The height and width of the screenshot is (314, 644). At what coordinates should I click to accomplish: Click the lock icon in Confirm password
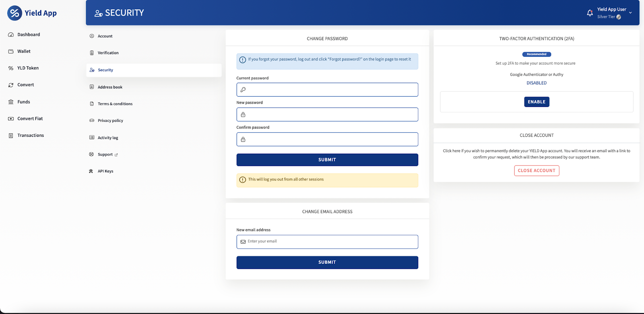pyautogui.click(x=243, y=140)
